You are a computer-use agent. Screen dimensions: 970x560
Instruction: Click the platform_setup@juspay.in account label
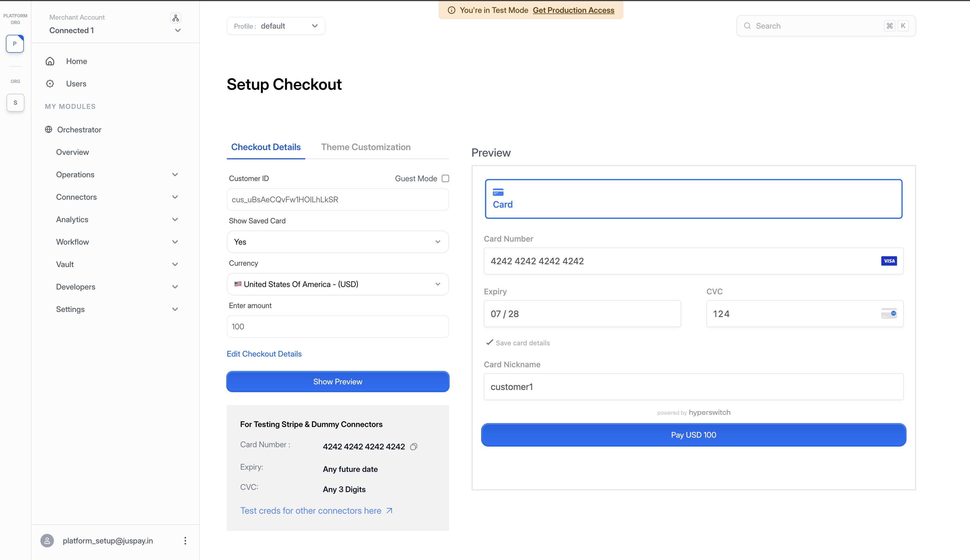point(108,540)
